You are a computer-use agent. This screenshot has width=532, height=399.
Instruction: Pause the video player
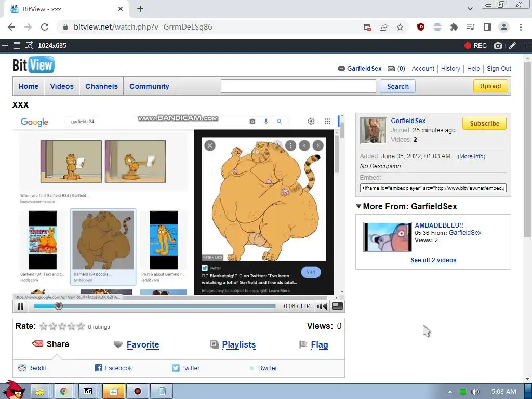[x=20, y=306]
